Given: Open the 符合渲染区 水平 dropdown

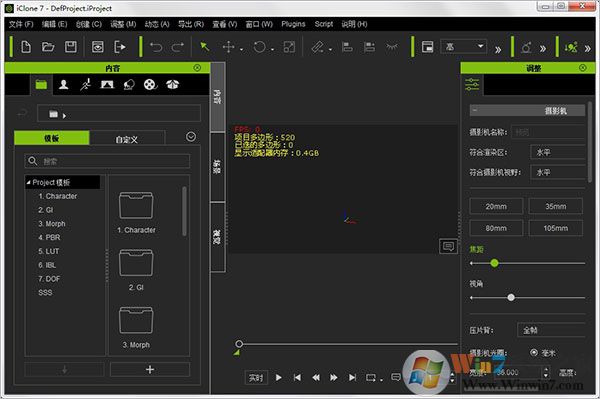Looking at the screenshot, I should 558,152.
